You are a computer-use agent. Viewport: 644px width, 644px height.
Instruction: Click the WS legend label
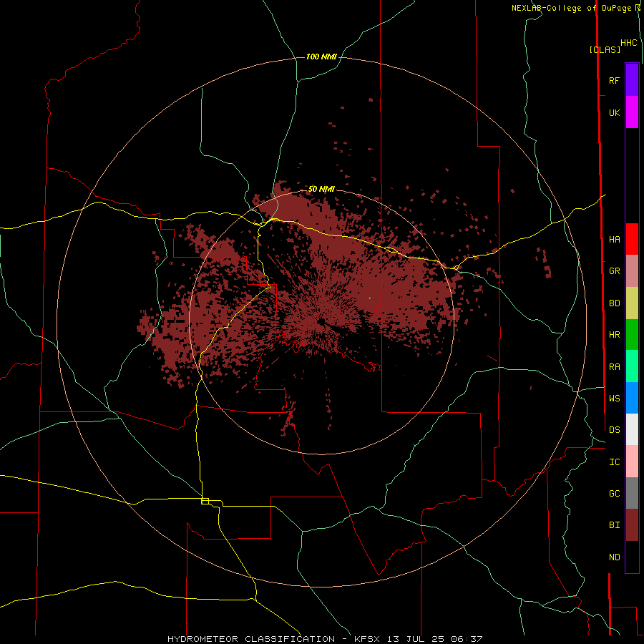(x=614, y=399)
